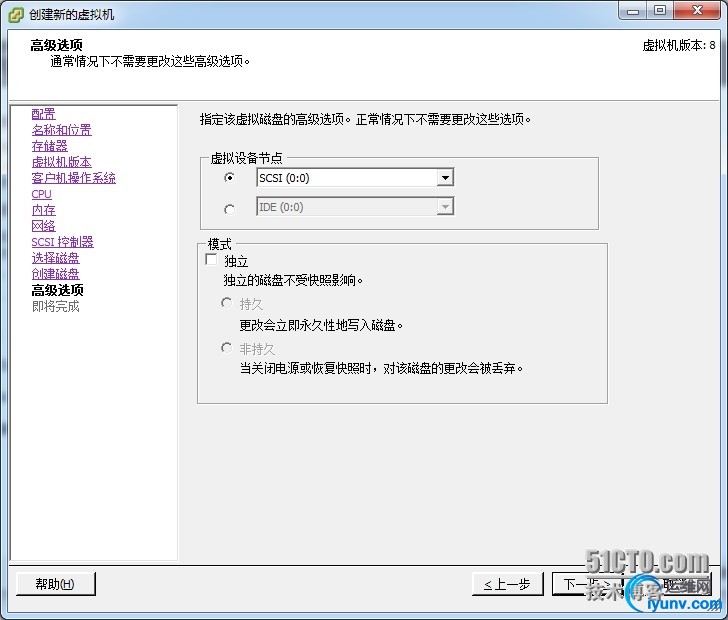Select the 非持久 radio option

click(x=227, y=347)
